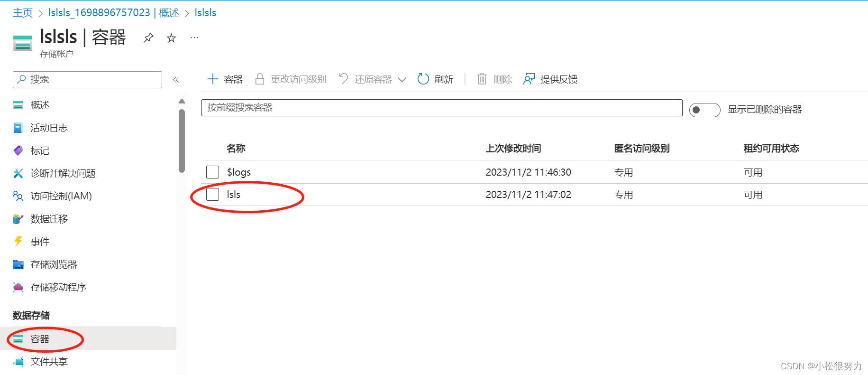Click the 刷新 refresh icon
Screen dimensions: 868x375
pos(423,79)
